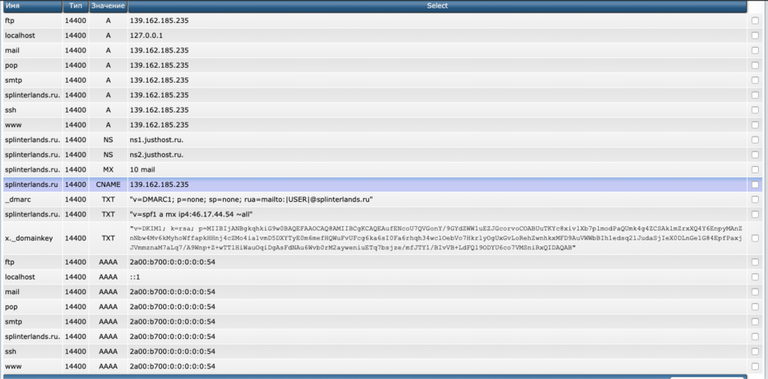Click the v=DMARC1 TXT value
The image size is (768, 379).
coord(251,199)
